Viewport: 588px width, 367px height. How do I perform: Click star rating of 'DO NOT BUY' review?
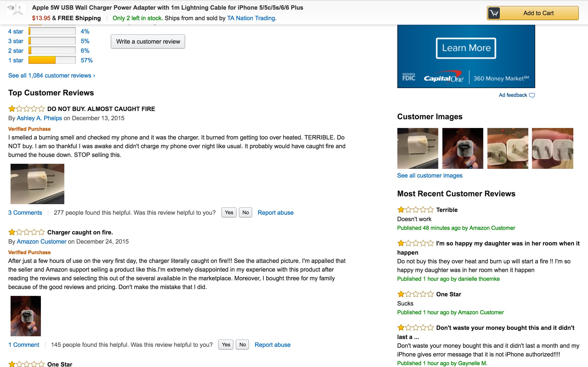pyautogui.click(x=26, y=109)
